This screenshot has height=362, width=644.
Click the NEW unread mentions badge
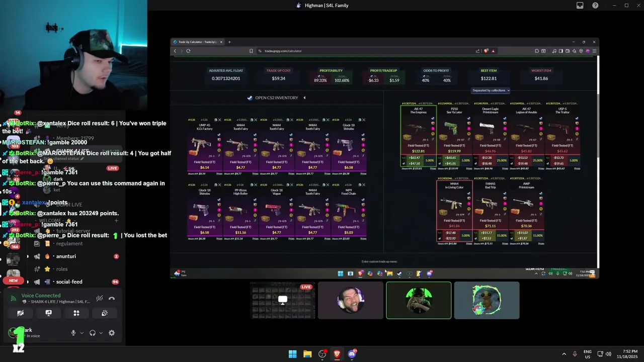tap(14, 281)
